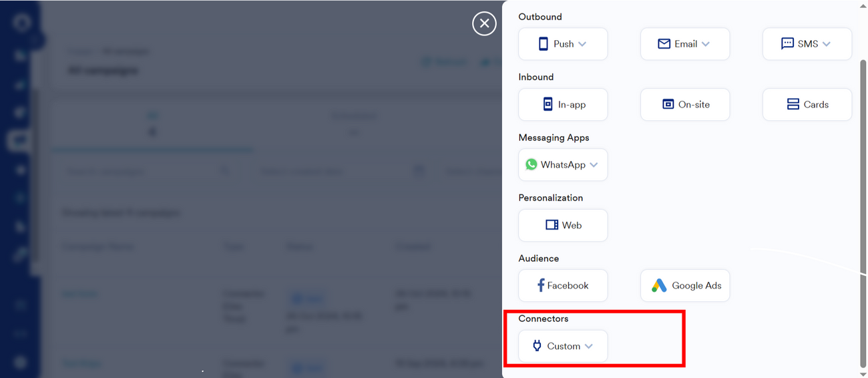Select the On-site inbound button label
The height and width of the screenshot is (378, 868).
tap(694, 105)
